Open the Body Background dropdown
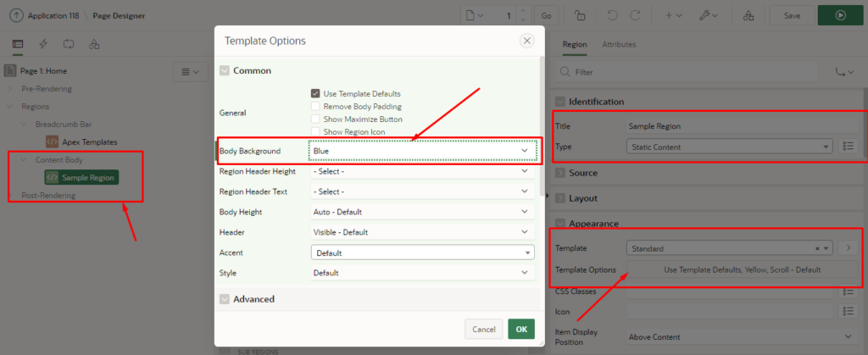 (x=422, y=151)
